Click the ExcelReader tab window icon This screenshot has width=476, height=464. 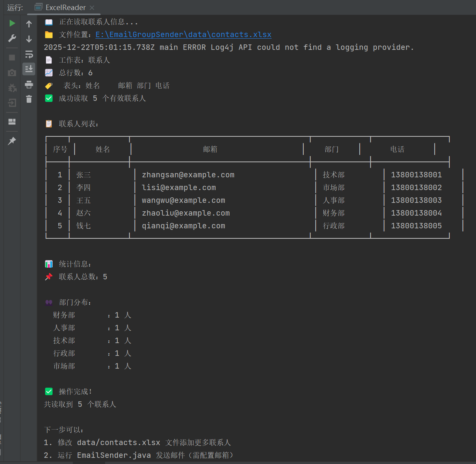(38, 7)
